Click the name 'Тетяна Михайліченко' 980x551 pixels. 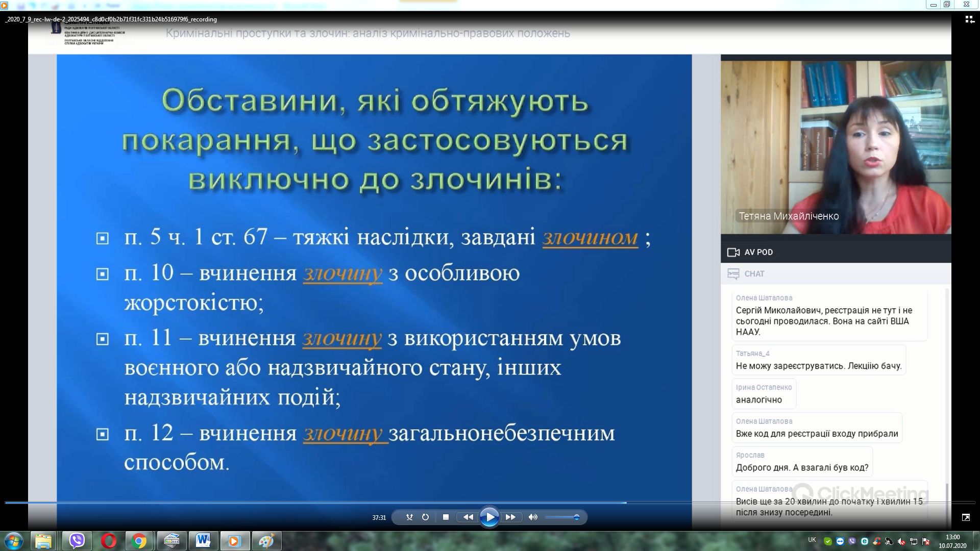789,216
